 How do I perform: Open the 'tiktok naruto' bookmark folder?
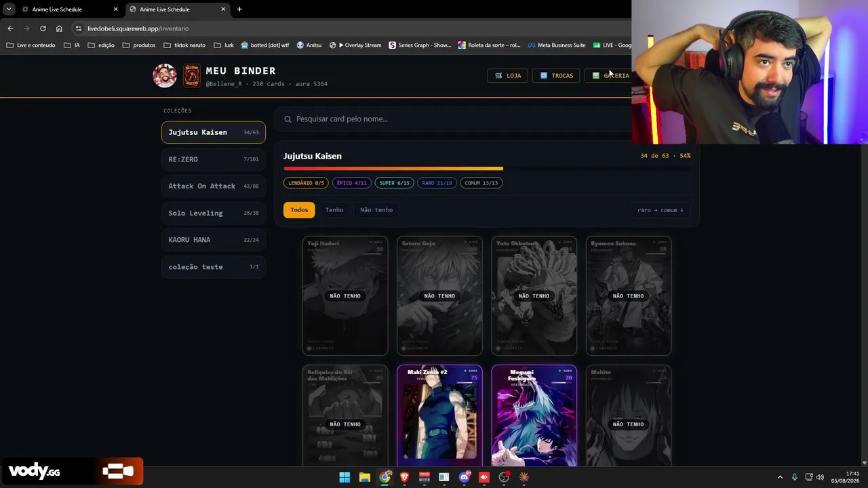[184, 45]
